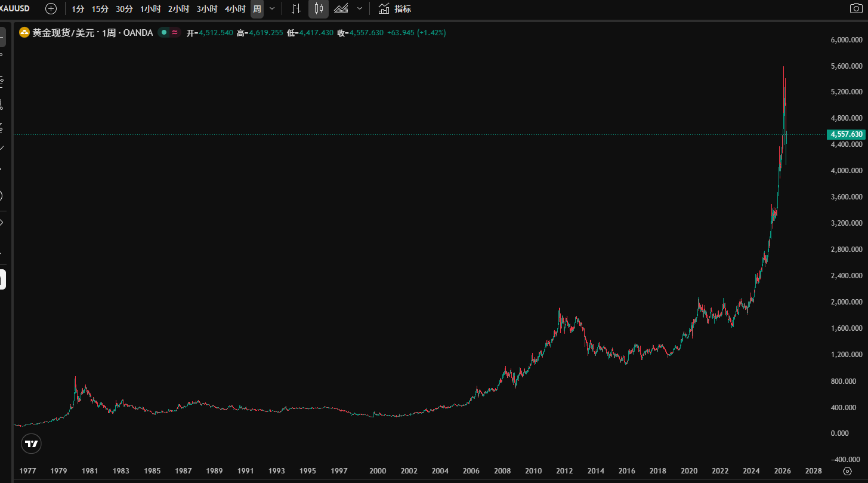Switch to the 1分 timeframe

(x=78, y=9)
